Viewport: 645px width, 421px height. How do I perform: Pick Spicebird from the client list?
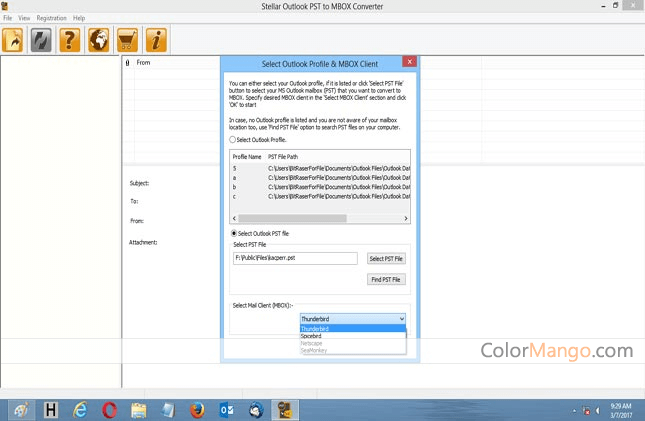pos(312,336)
